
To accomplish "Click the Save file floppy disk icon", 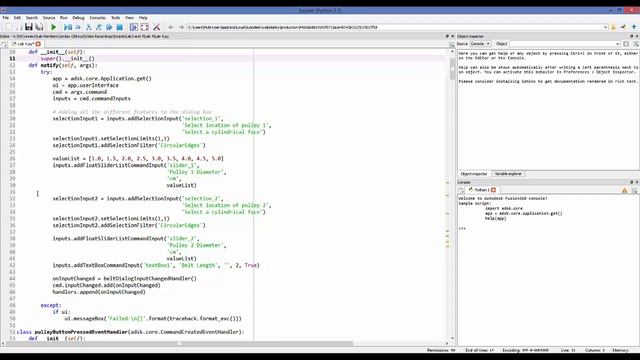I will coord(29,27).
